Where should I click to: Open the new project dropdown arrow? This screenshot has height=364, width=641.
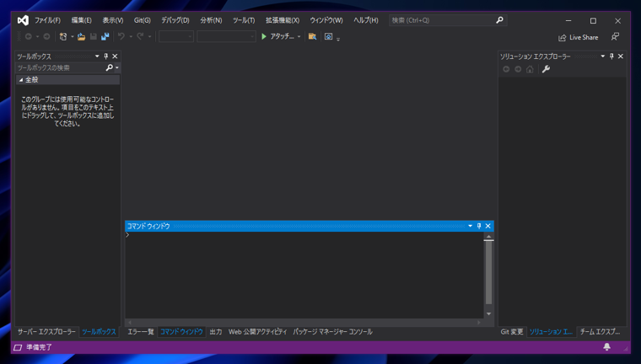pos(72,37)
